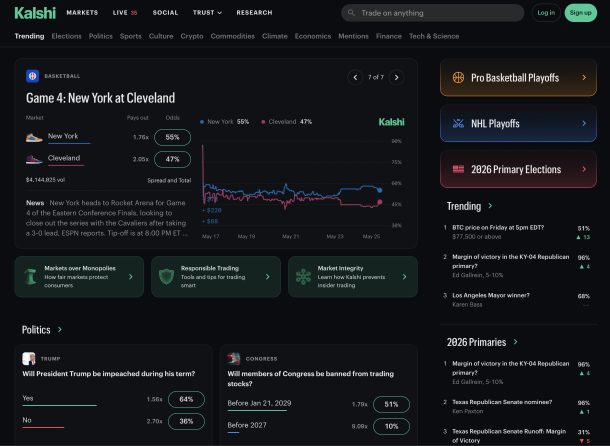
Task: Click No 36% on Trump impeachment
Action: coord(186,421)
